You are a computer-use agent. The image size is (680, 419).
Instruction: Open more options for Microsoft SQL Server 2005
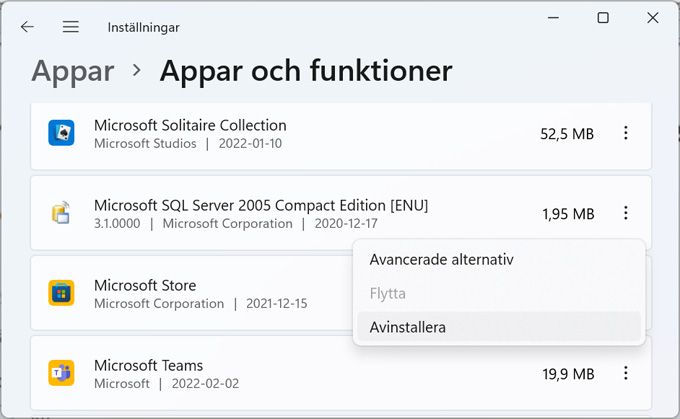coord(626,213)
